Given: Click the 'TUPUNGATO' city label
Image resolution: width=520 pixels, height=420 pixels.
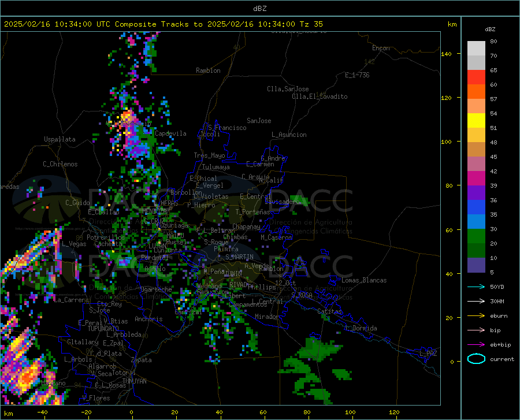Looking at the screenshot, I should point(103,329).
